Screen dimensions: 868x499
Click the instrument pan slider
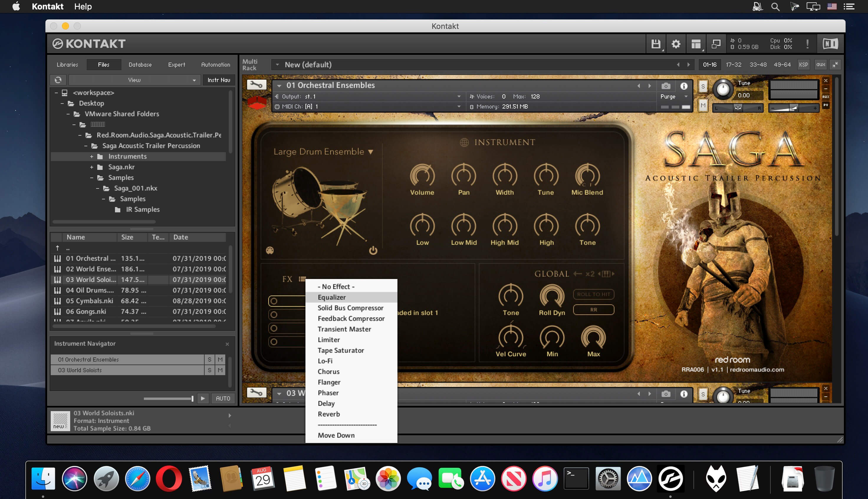[738, 108]
